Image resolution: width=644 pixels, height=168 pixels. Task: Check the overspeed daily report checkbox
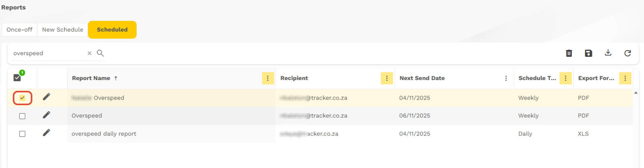tap(22, 134)
